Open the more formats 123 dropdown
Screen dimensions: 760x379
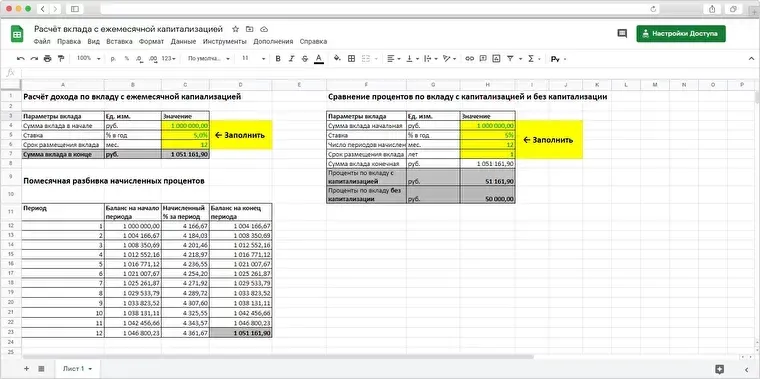pyautogui.click(x=169, y=59)
